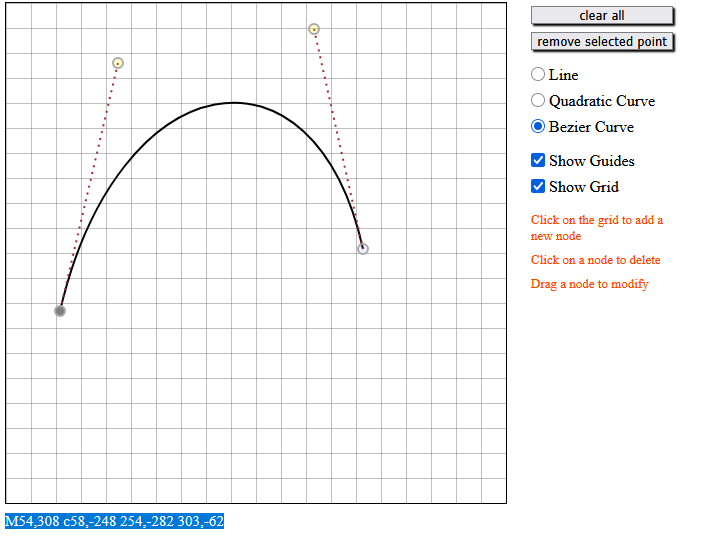Click the apex of the black curve
The height and width of the screenshot is (545, 713).
234,102
